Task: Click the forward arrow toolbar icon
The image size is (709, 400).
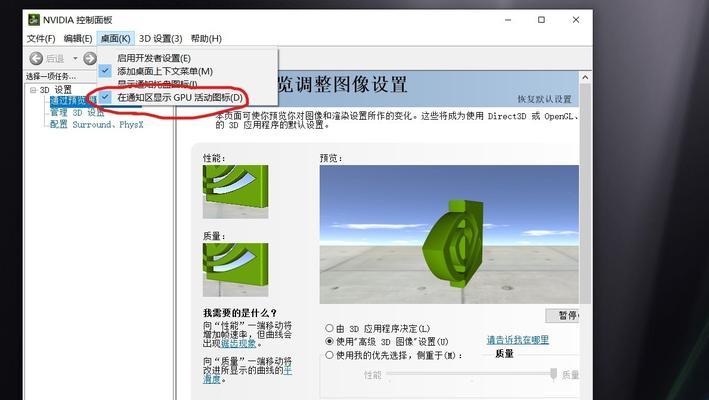Action: click(x=90, y=58)
